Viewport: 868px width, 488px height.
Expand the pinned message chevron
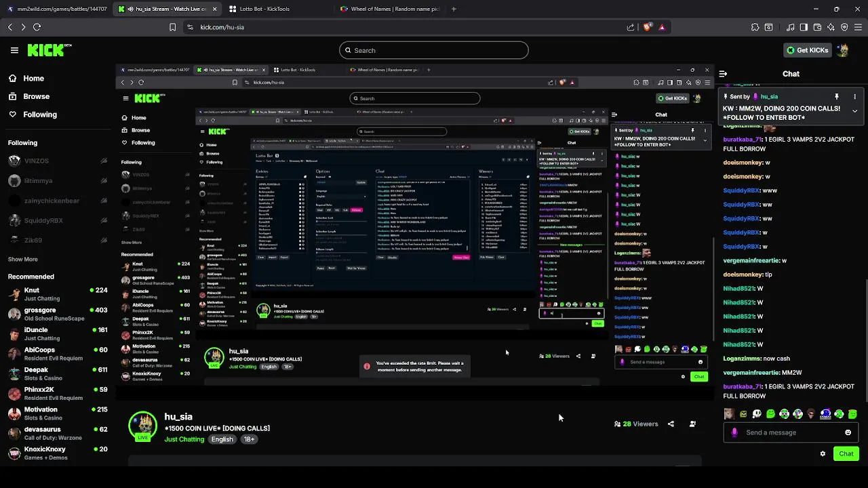854,111
